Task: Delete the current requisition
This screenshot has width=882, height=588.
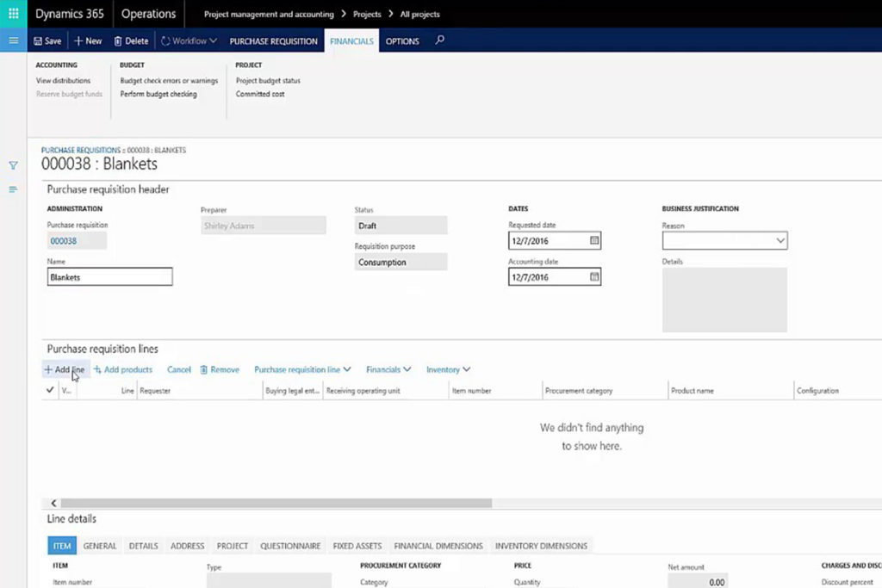Action: tap(131, 41)
